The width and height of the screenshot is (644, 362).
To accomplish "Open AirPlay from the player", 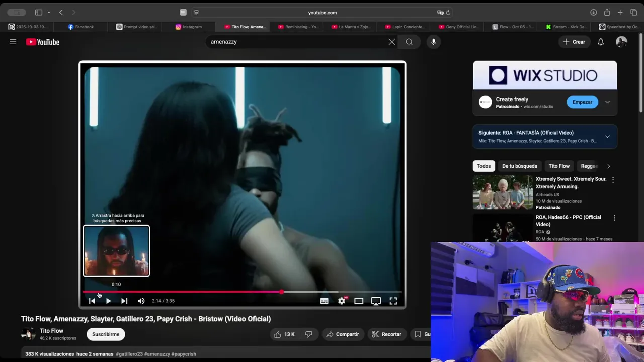I will click(x=376, y=301).
